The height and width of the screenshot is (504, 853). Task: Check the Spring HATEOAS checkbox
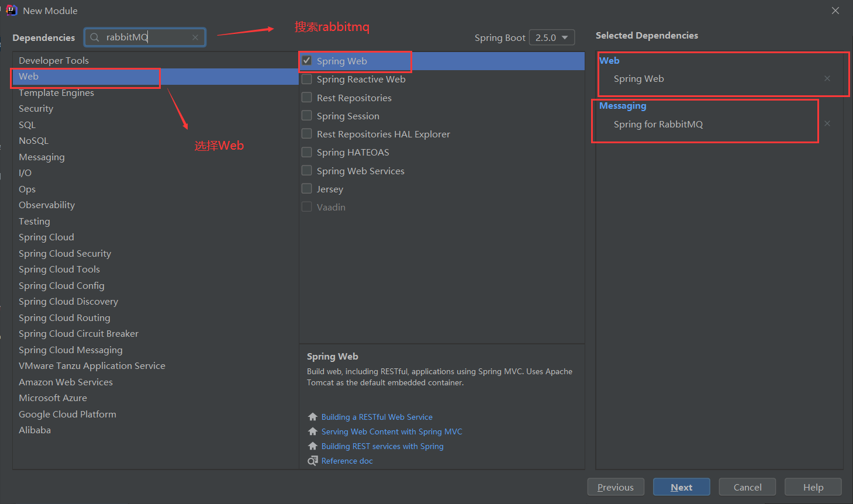306,152
